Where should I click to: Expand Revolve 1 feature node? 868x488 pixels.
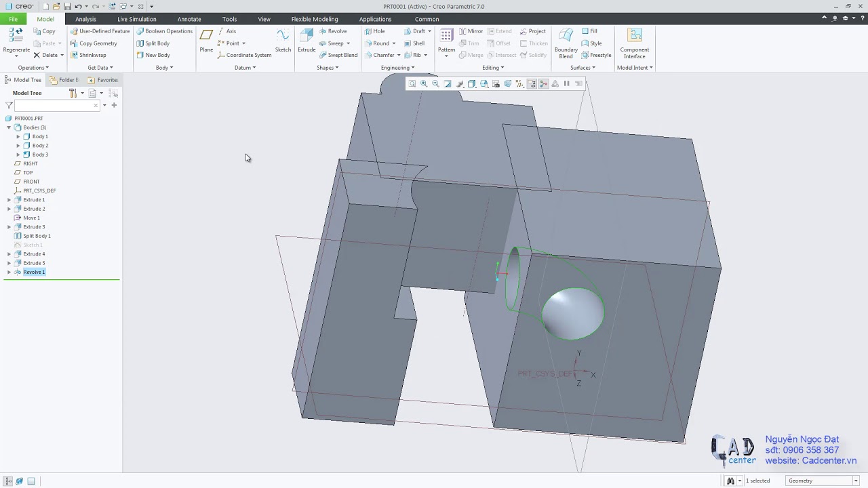point(9,272)
